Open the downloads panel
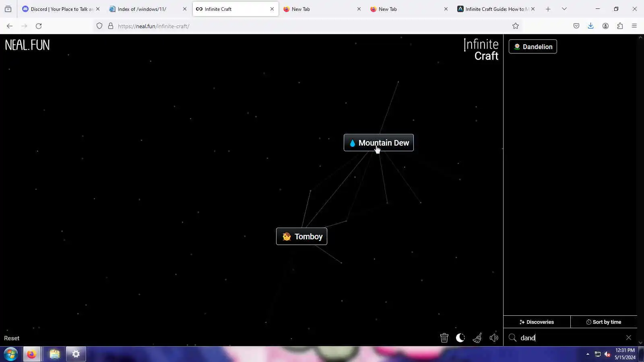This screenshot has width=644, height=362. [x=590, y=26]
